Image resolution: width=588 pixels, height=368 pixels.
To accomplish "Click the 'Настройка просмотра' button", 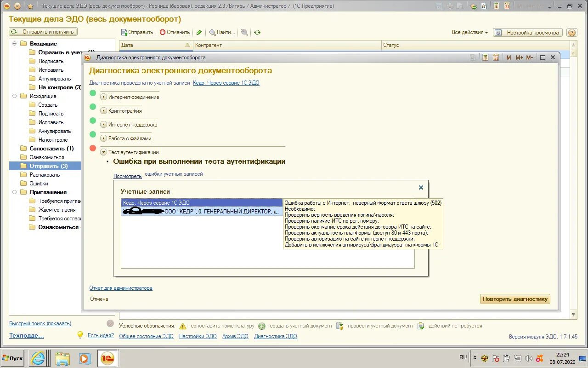I will point(528,33).
